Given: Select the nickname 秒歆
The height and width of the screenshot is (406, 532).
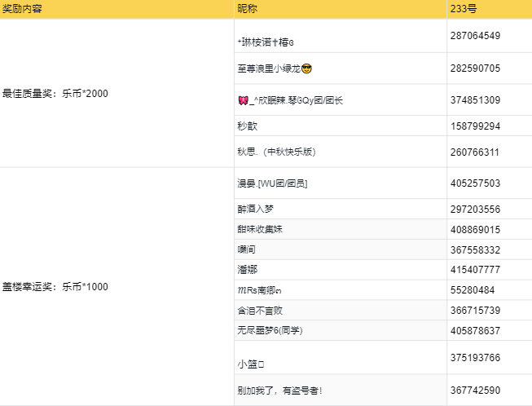Looking at the screenshot, I should 248,126.
